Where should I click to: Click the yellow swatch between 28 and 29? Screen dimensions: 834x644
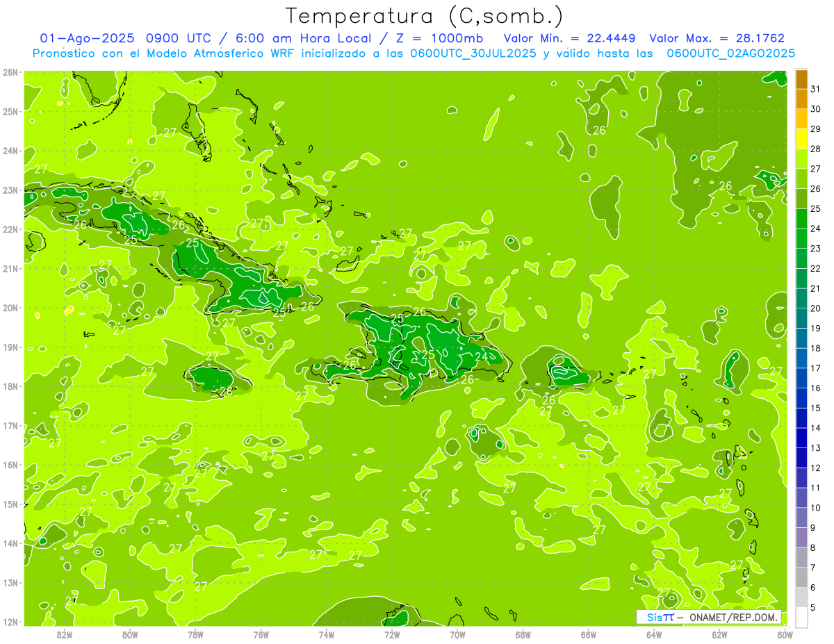coord(801,139)
